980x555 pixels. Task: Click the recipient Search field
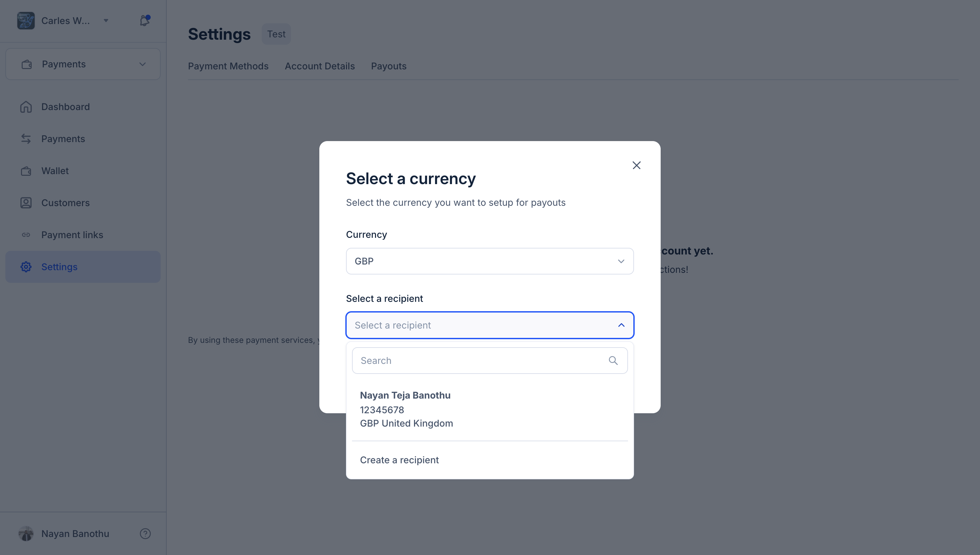point(480,361)
